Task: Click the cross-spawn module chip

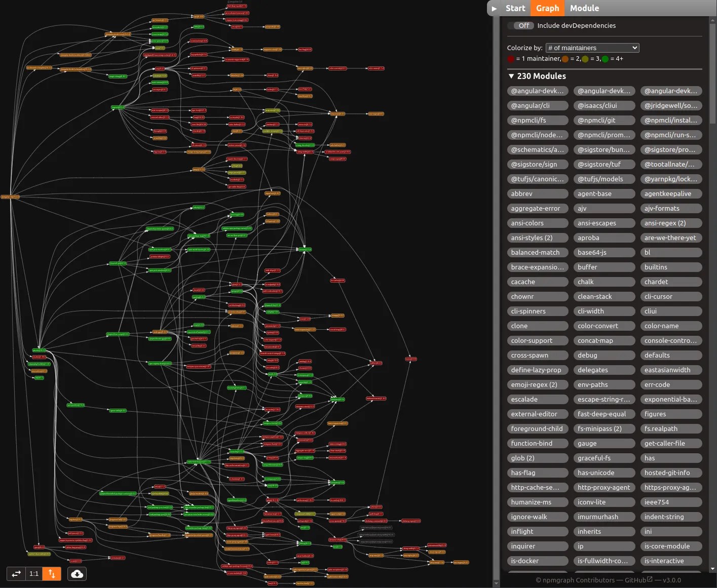Action: tap(538, 355)
